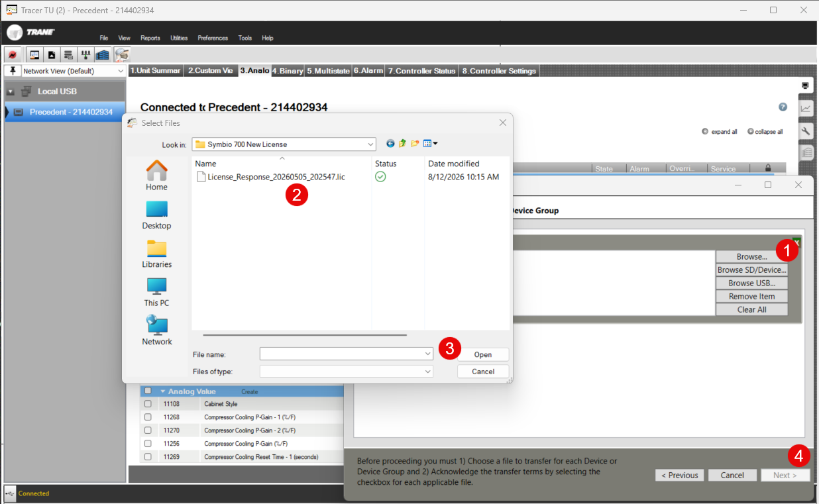Switch to the 8.Controller Settings tab

(499, 71)
